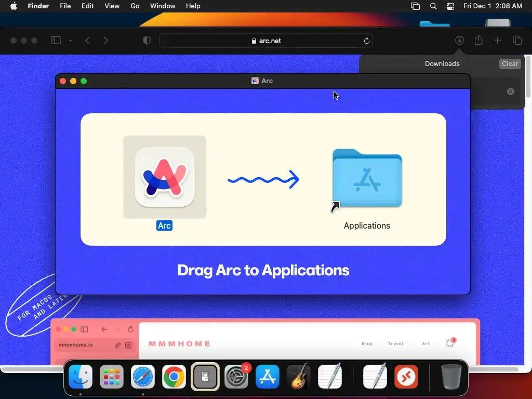The image size is (532, 399).
Task: Open System Settings from the Dock
Action: 236,377
